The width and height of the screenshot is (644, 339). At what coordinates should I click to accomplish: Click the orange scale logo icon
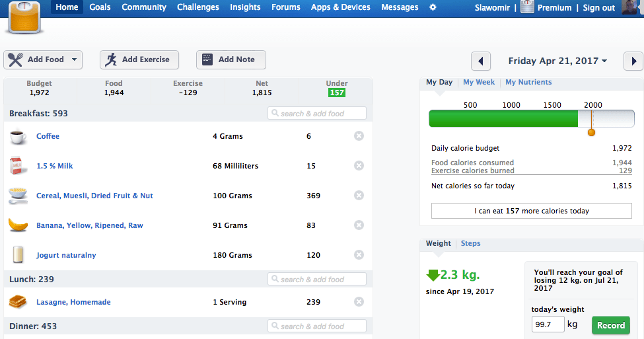click(25, 19)
